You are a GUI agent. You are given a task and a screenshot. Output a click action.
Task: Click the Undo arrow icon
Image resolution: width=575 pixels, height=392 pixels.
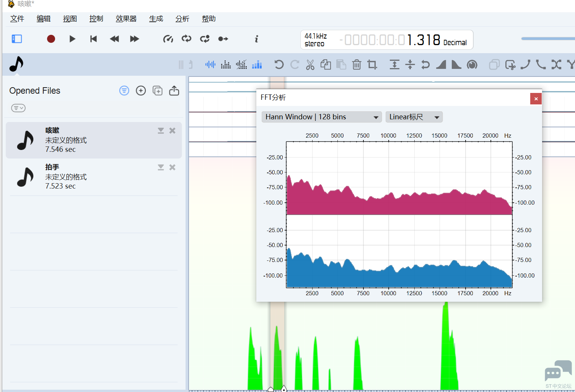point(279,65)
